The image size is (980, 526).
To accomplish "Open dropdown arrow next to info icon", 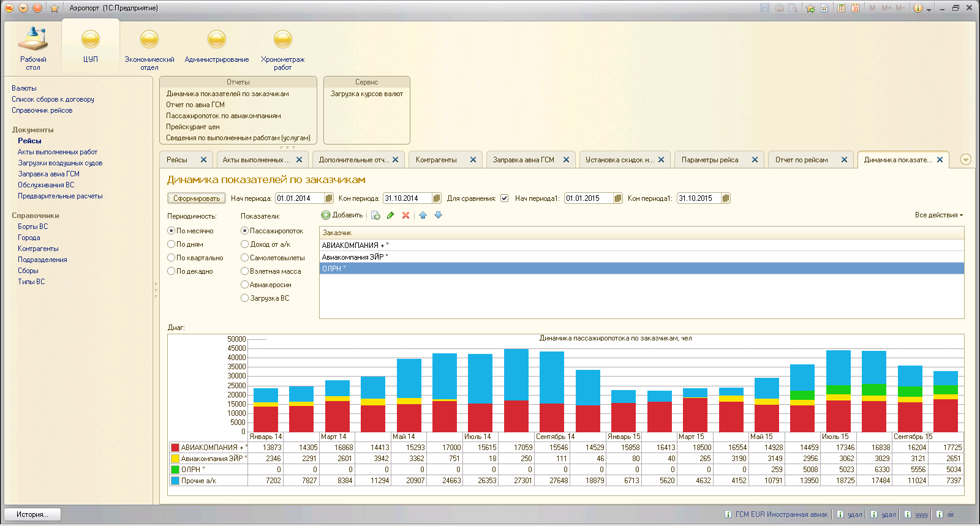I will click(929, 9).
